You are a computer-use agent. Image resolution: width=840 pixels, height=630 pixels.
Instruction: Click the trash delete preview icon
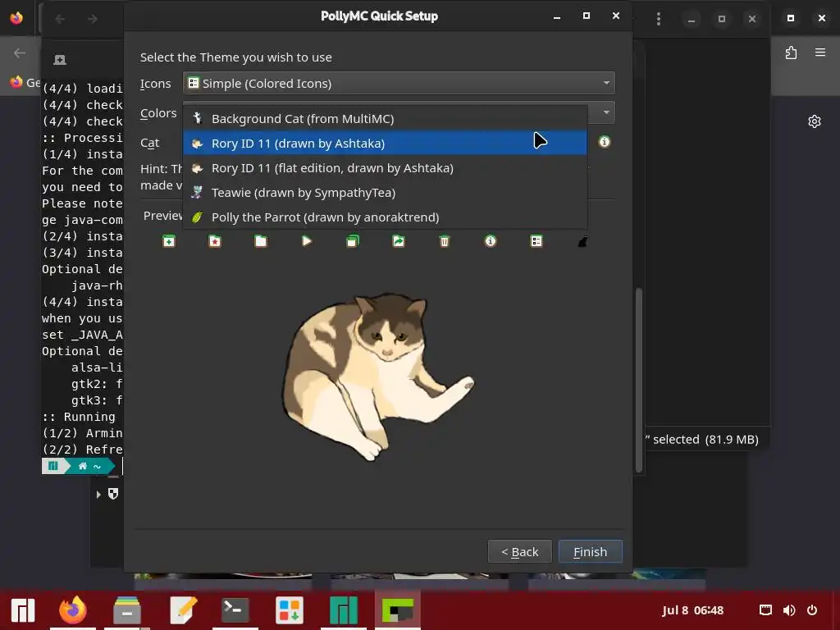444,241
